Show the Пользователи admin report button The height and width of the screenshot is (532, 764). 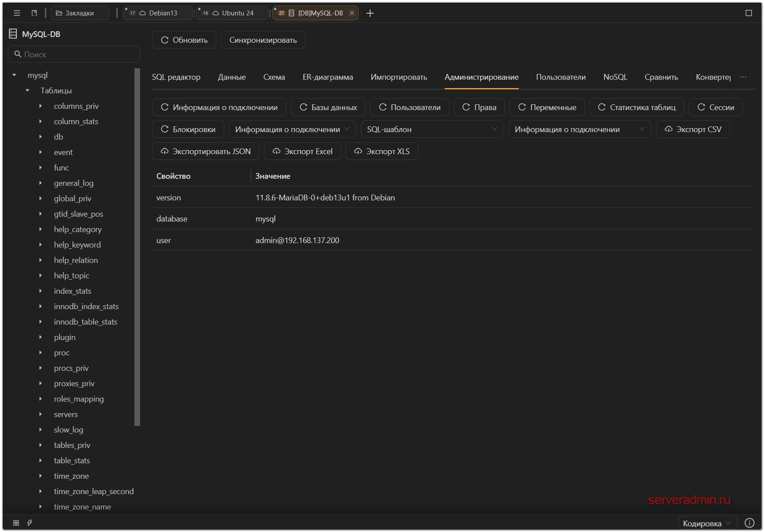point(410,107)
